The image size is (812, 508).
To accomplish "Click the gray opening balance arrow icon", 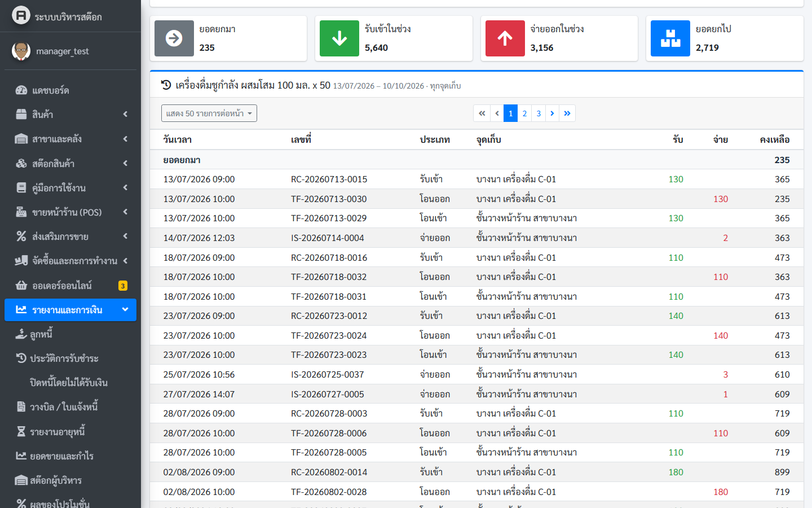I will tap(174, 38).
